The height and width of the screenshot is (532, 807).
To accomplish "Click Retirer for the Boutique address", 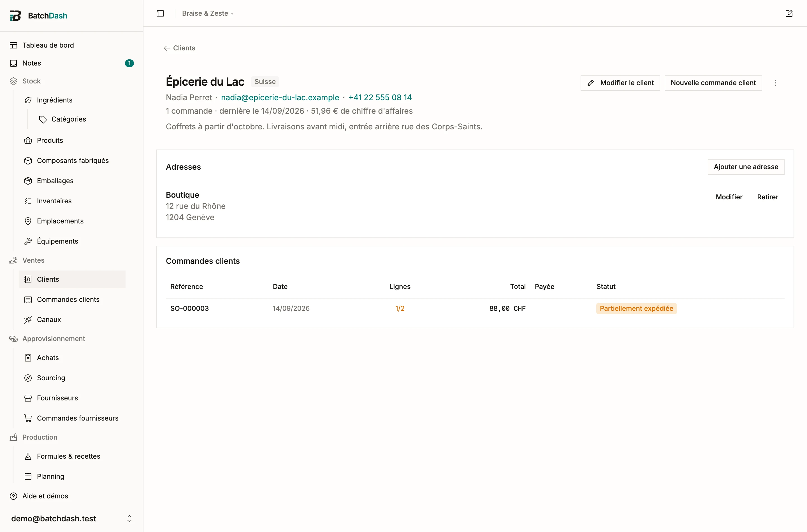I will point(767,197).
